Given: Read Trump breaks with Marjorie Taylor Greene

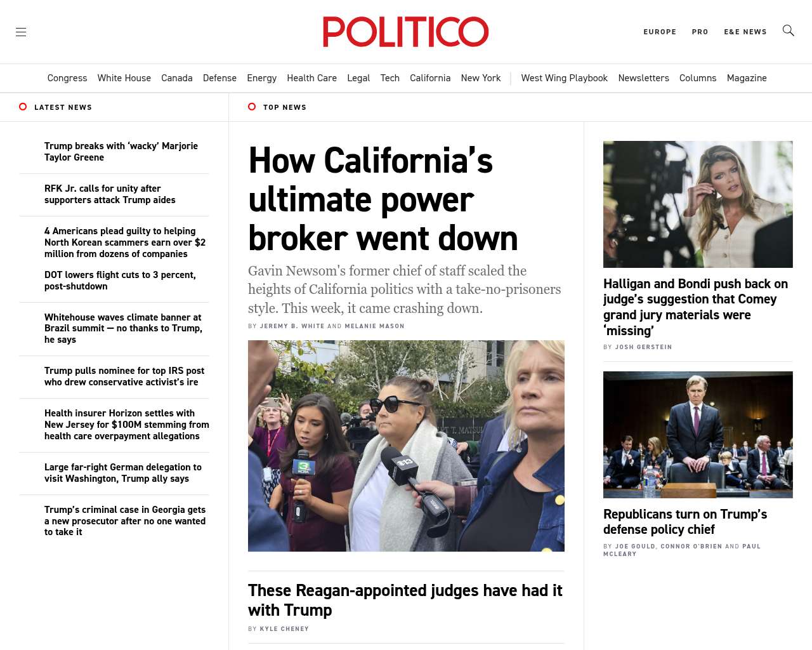Looking at the screenshot, I should (x=121, y=152).
